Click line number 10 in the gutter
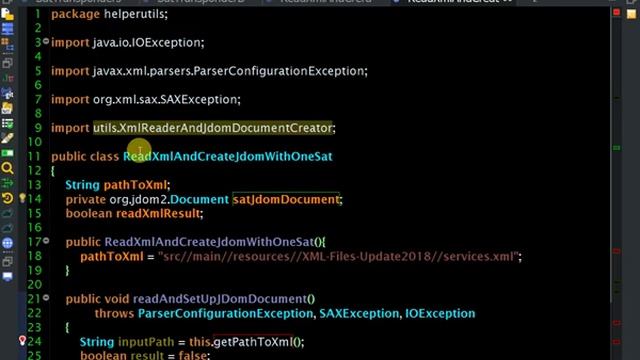Image resolution: width=640 pixels, height=360 pixels. click(35, 142)
